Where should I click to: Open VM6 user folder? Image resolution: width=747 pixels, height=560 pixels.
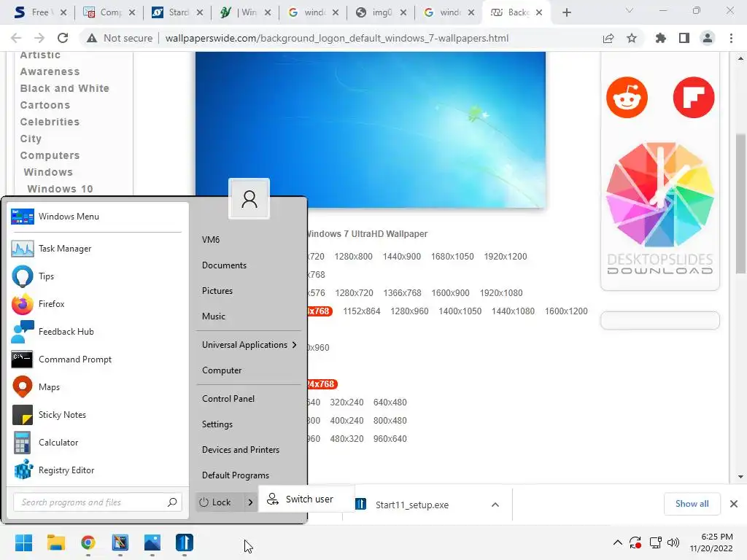211,239
